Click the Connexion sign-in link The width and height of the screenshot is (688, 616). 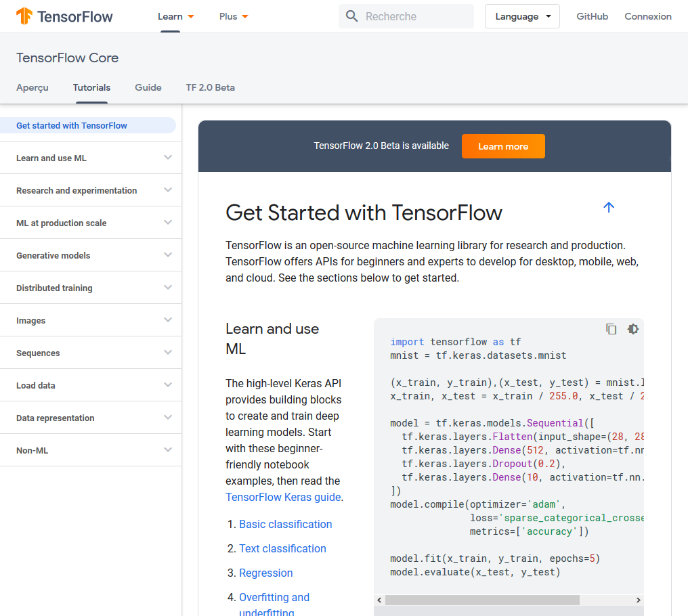pos(647,16)
